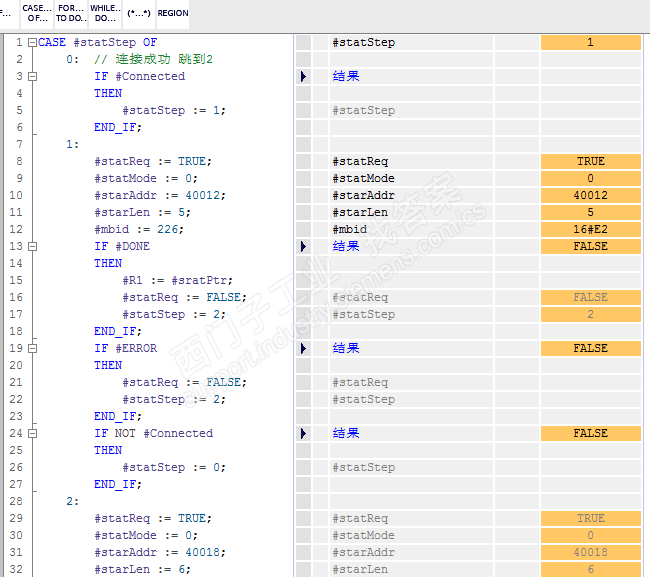The image size is (650, 577).
Task: Click the code '#R1 := #sratPtr;'
Action: 177,281
